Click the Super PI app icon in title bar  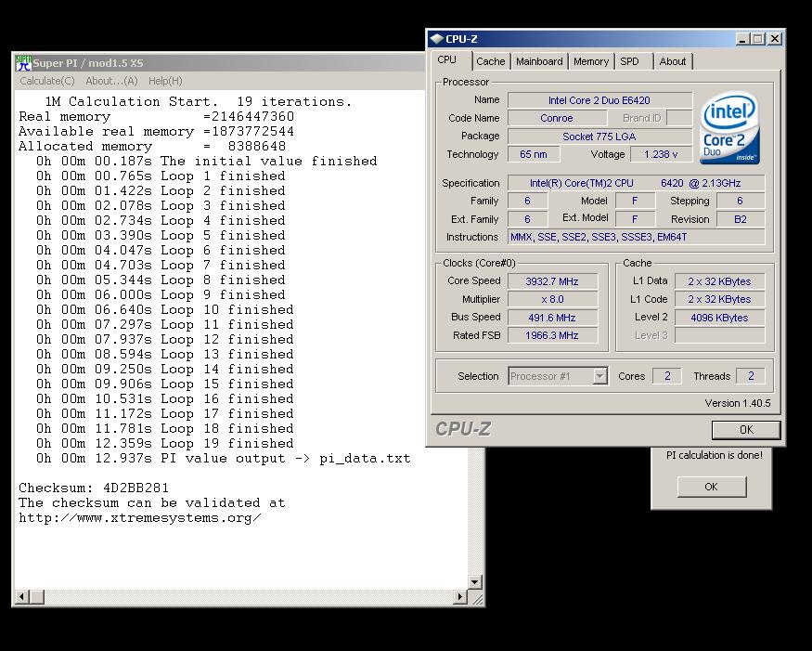click(23, 63)
